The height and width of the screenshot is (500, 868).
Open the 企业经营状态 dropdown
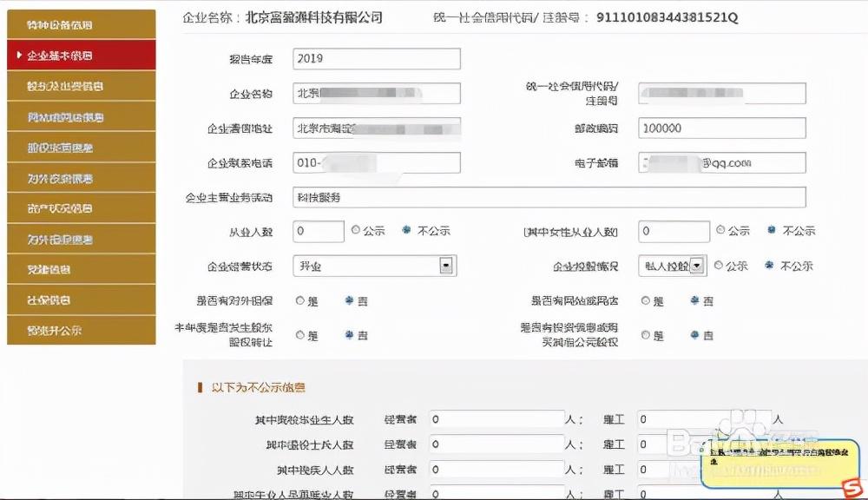point(375,266)
